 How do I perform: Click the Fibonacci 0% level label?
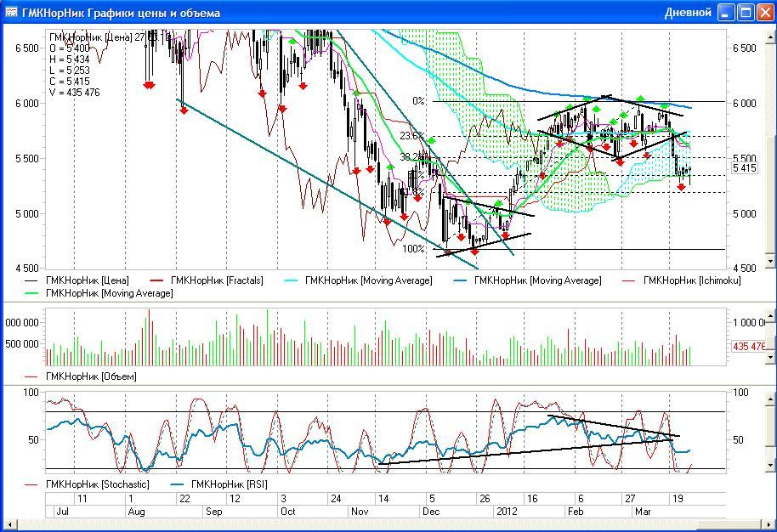pos(418,101)
